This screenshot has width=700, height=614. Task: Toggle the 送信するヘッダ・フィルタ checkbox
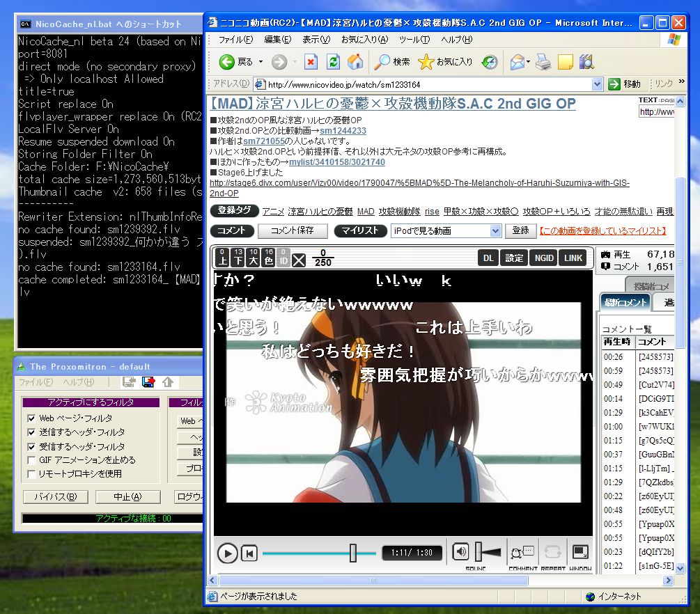coord(31,432)
